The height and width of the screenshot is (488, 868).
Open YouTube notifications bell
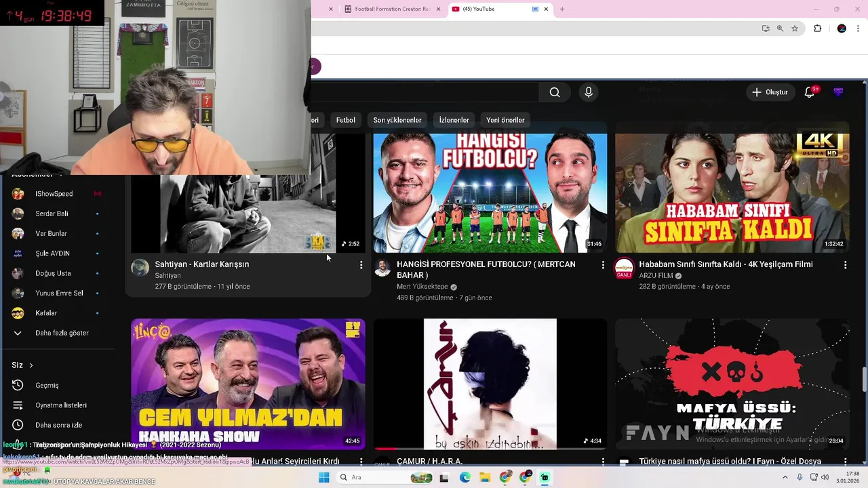809,92
